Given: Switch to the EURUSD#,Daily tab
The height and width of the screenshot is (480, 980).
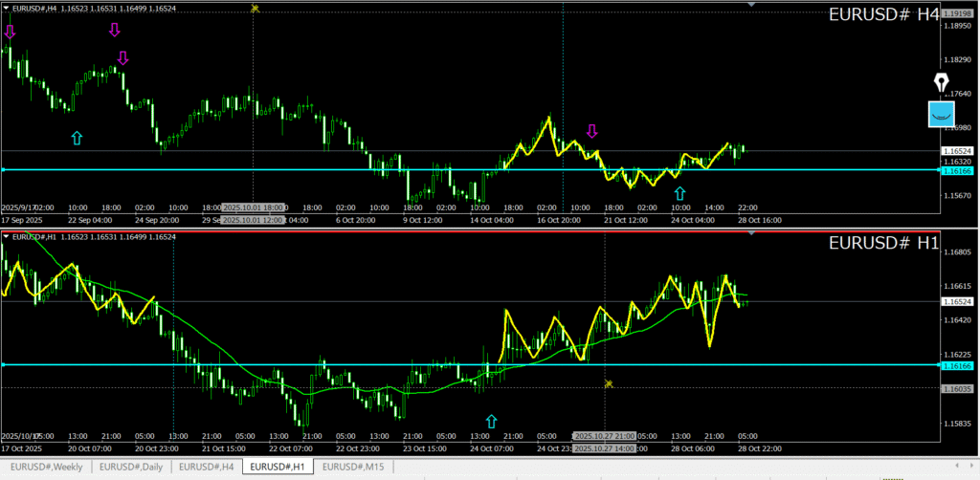Looking at the screenshot, I should tap(131, 467).
